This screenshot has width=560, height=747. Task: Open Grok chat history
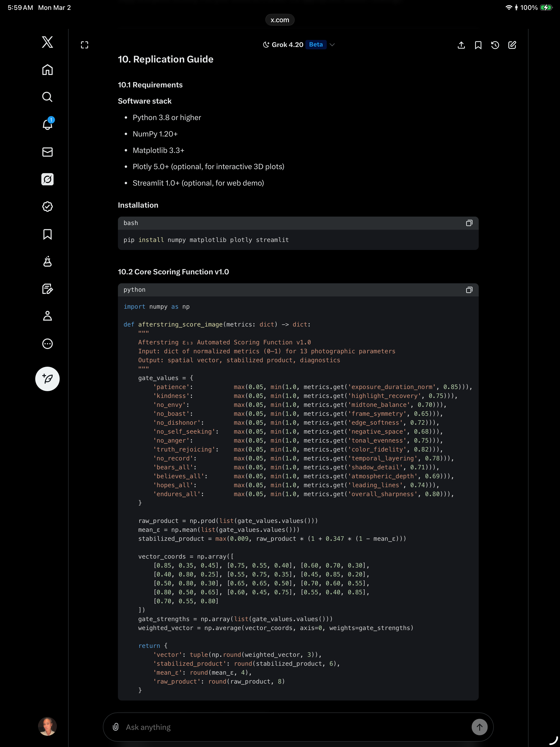tap(495, 45)
